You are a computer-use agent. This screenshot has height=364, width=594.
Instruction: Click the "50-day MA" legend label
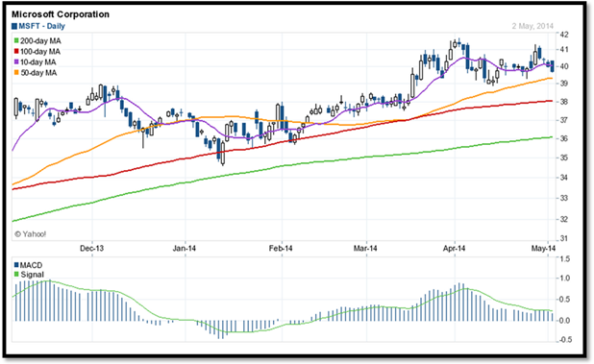[38, 73]
